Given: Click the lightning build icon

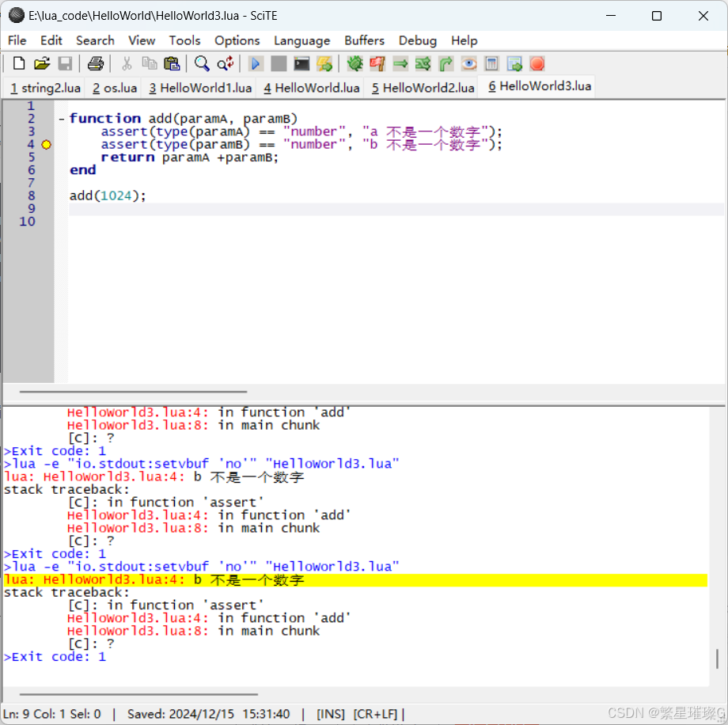Looking at the screenshot, I should 324,63.
